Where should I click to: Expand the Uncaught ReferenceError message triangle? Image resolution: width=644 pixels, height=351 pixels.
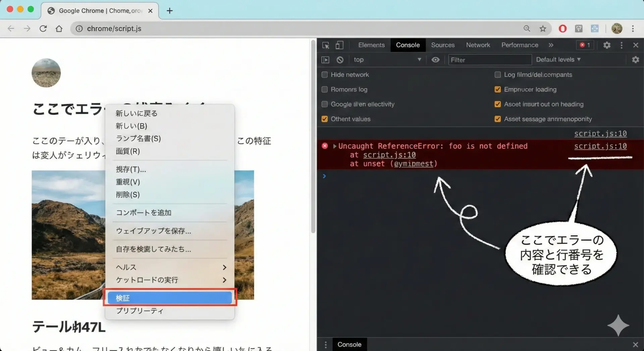[334, 146]
